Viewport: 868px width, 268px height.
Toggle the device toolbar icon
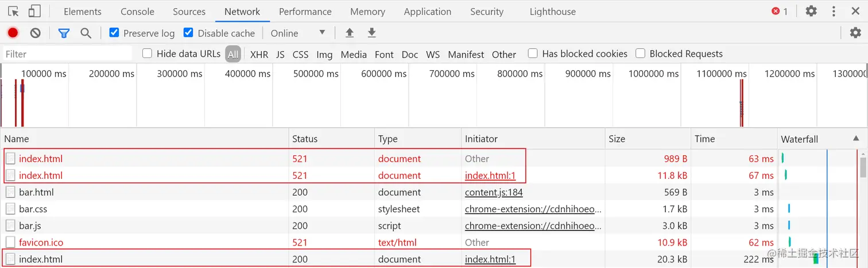(34, 11)
